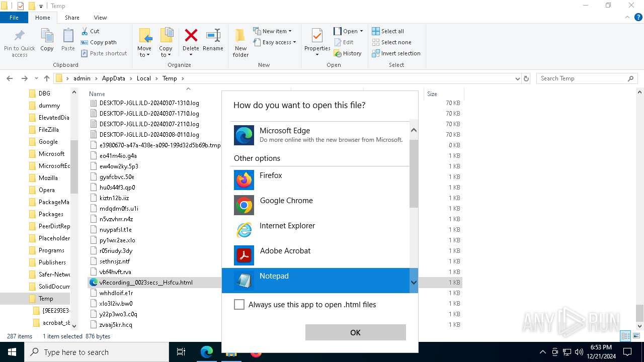This screenshot has width=644, height=362.
Task: Click the volume icon in system tray
Action: [x=579, y=352]
